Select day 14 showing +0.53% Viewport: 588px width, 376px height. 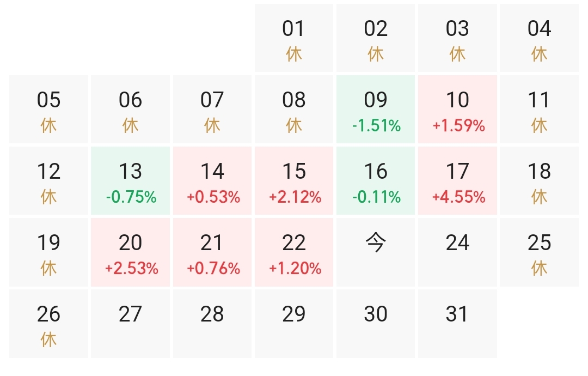click(212, 181)
